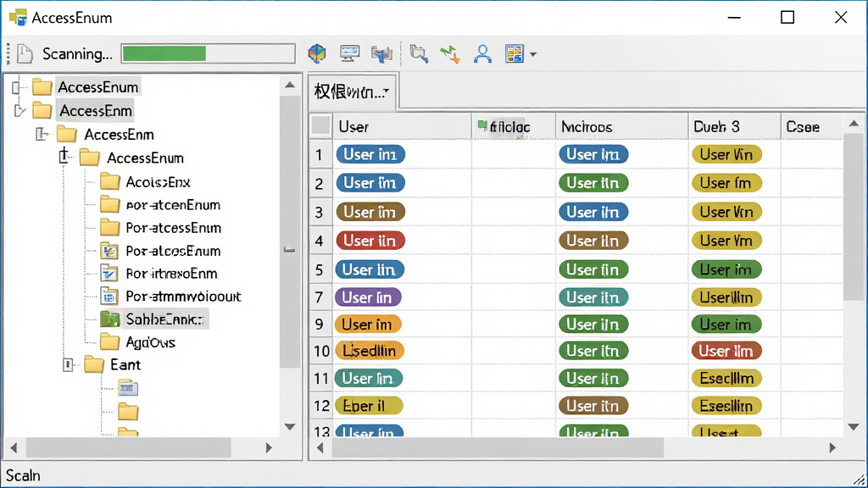This screenshot has width=868, height=488.
Task: Click the Mcirops column header
Action: tap(622, 127)
